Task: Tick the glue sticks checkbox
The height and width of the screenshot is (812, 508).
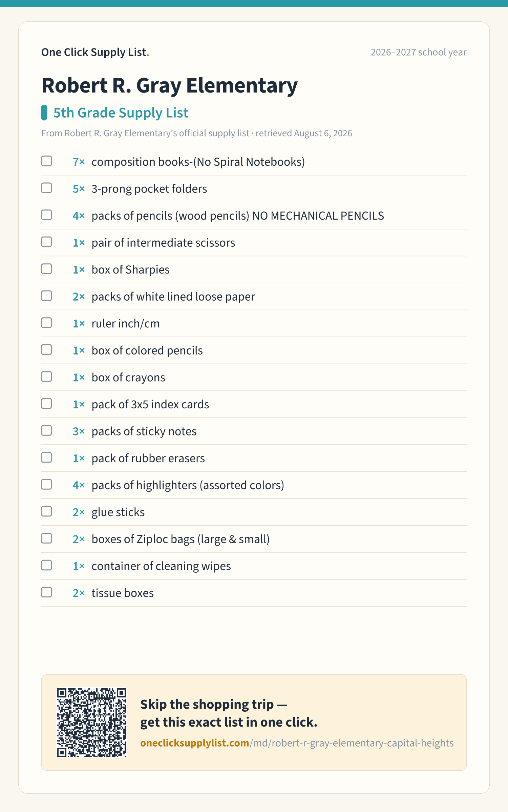Action: pos(46,511)
